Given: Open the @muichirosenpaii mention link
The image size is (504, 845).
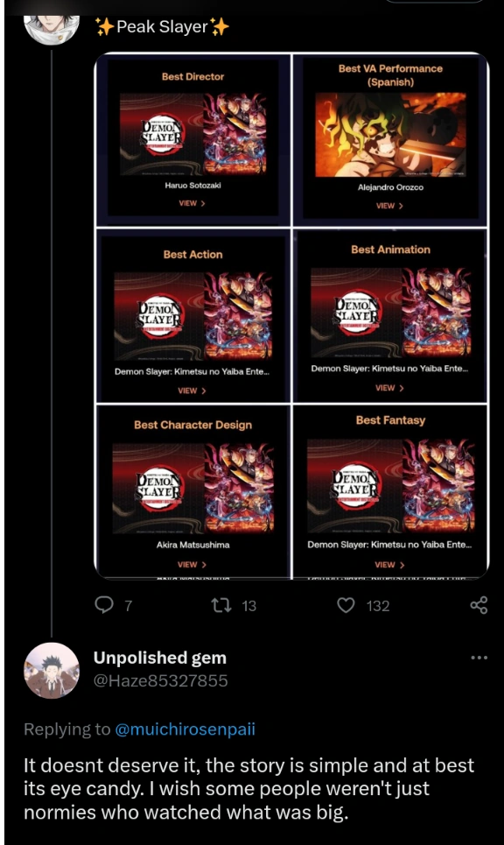Looking at the screenshot, I should (x=185, y=729).
